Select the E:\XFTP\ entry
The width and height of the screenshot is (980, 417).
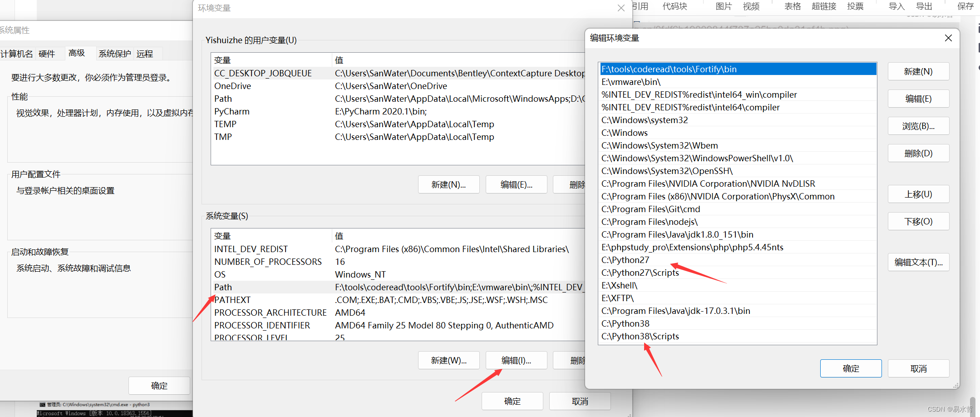pyautogui.click(x=738, y=298)
